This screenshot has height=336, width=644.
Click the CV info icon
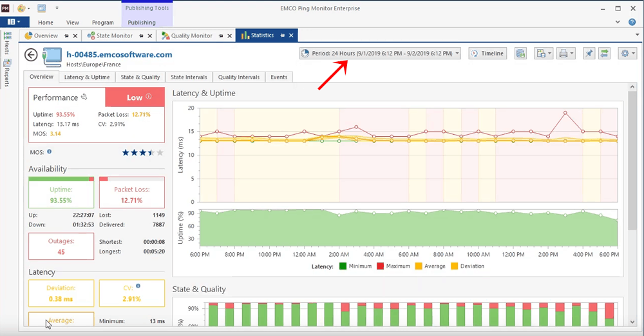(x=138, y=286)
